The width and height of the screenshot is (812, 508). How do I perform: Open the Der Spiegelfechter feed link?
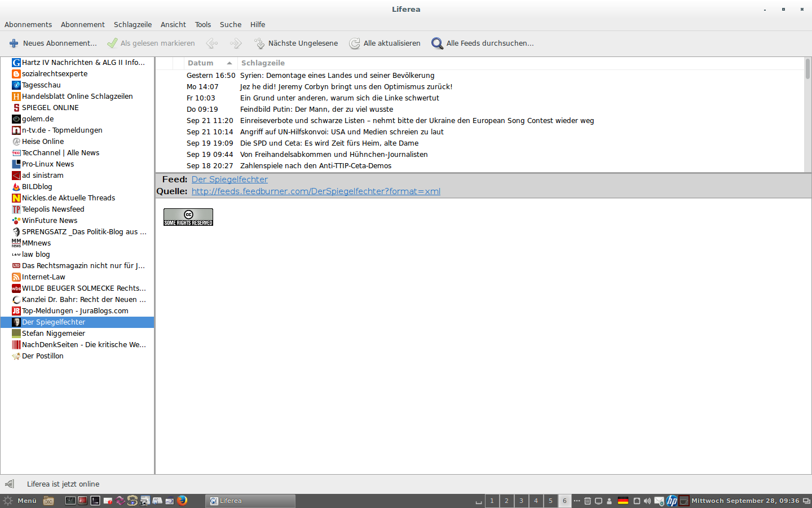point(230,179)
